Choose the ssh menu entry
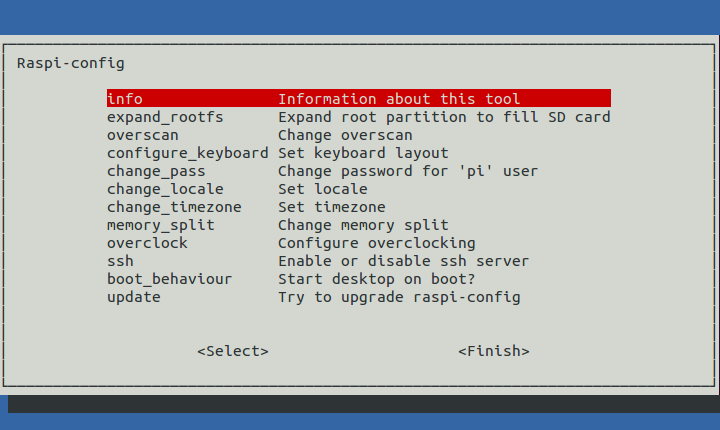Image resolution: width=720 pixels, height=430 pixels. pos(359,261)
